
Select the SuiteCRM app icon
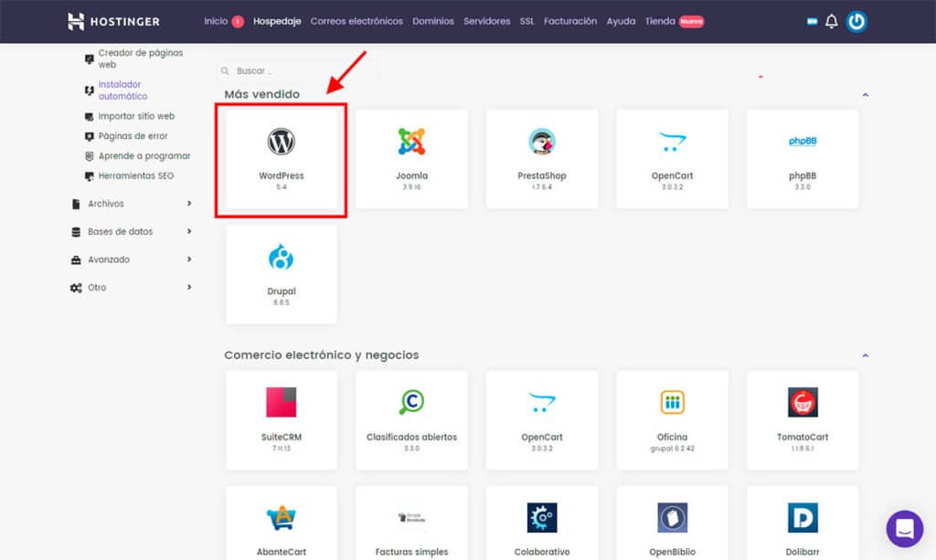click(282, 402)
